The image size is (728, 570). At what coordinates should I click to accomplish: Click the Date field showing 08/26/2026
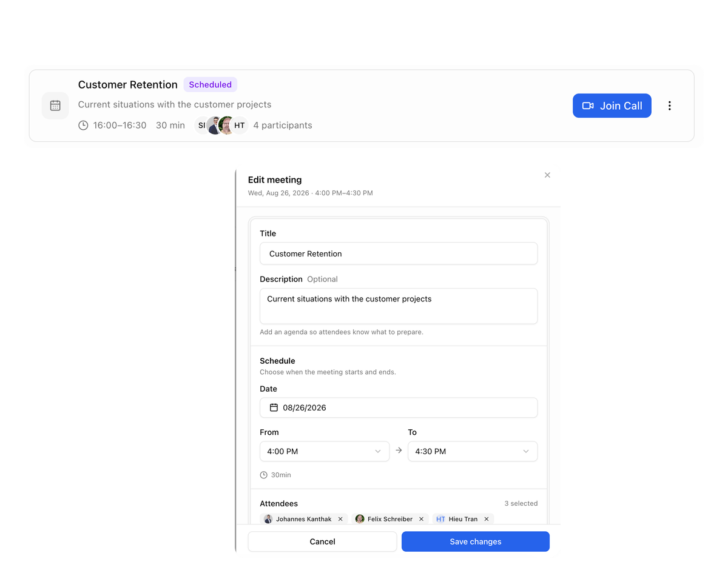pyautogui.click(x=399, y=407)
